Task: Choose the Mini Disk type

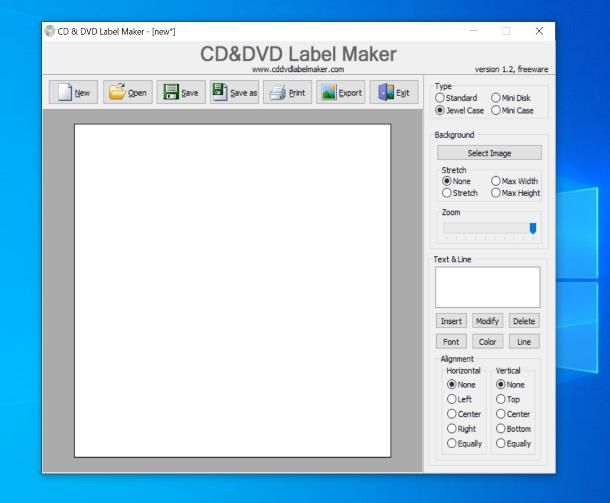Action: [510, 98]
